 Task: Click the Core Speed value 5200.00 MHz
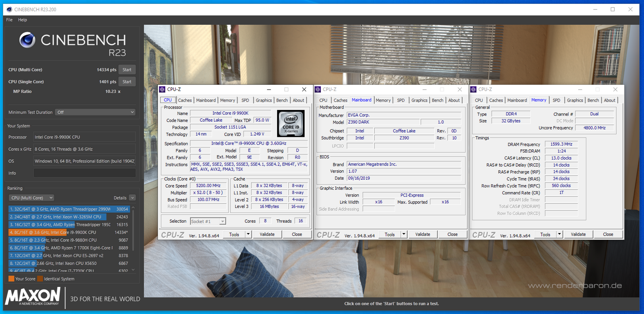tap(208, 186)
